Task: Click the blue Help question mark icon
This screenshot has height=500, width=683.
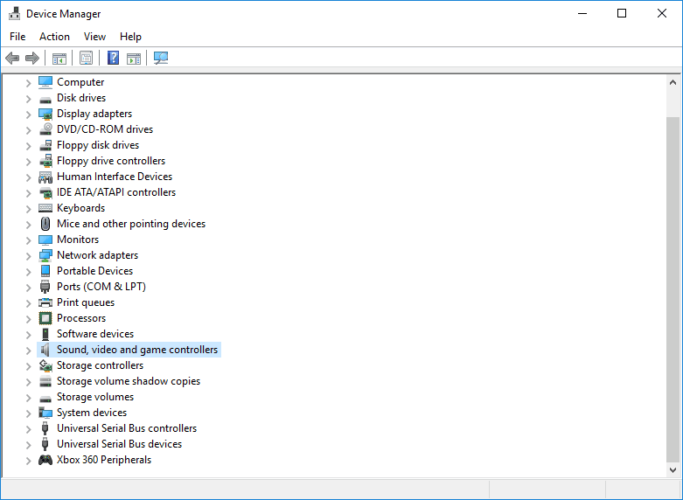Action: point(113,57)
